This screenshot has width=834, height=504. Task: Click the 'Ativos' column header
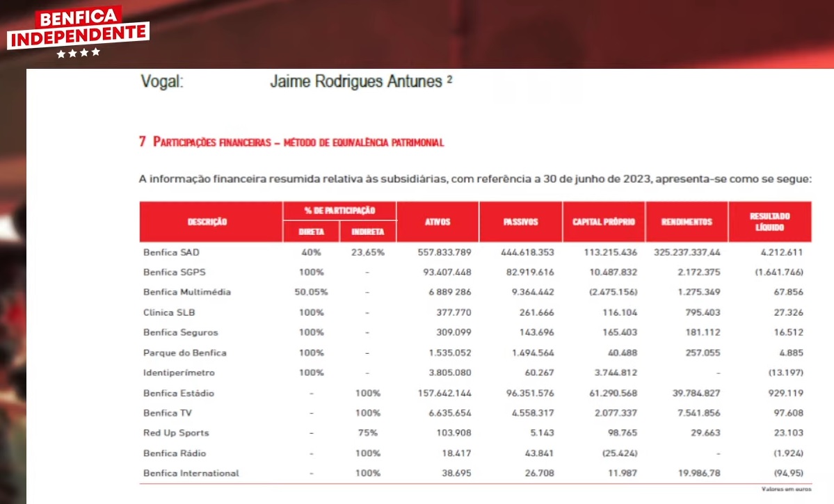[x=438, y=222]
